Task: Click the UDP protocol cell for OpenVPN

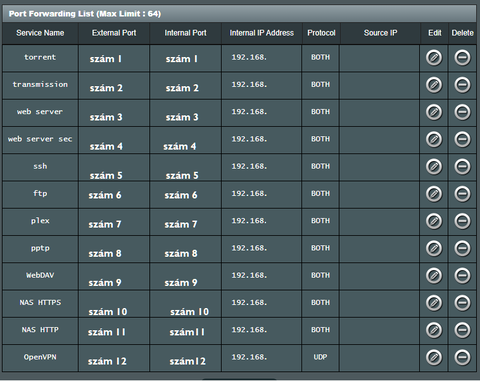Action: (x=320, y=358)
